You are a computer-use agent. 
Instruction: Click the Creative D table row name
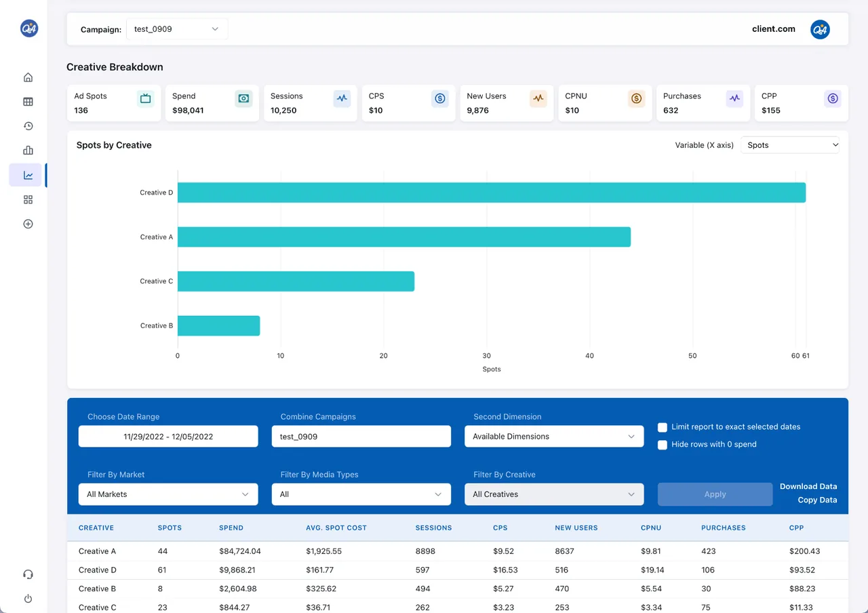click(98, 570)
